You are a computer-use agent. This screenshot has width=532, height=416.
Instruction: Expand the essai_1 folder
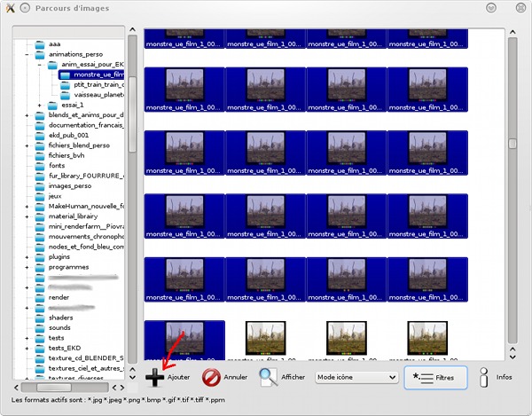(x=39, y=106)
